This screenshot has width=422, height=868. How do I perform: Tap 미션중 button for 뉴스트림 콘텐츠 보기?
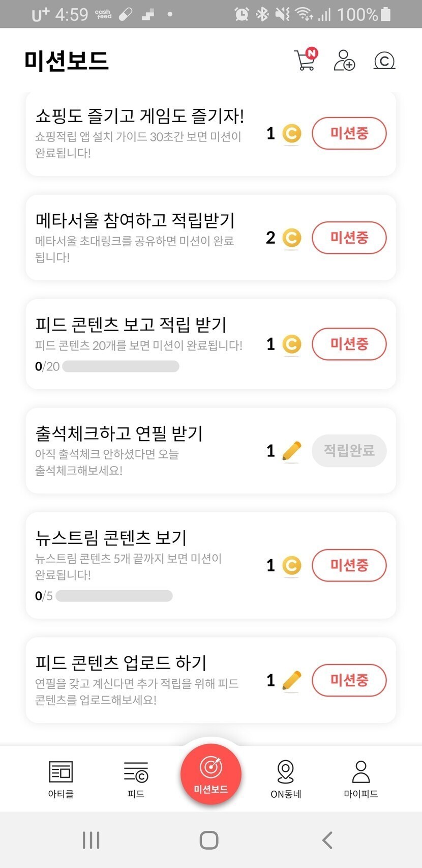349,565
